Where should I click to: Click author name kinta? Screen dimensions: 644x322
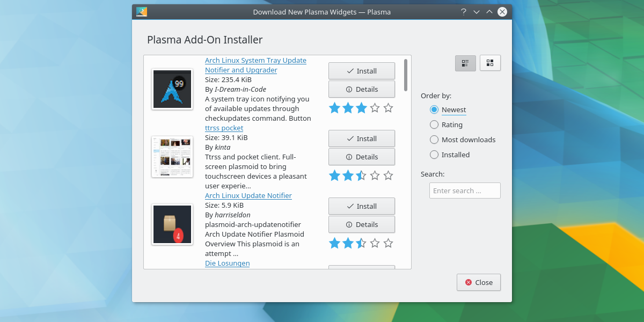click(223, 147)
